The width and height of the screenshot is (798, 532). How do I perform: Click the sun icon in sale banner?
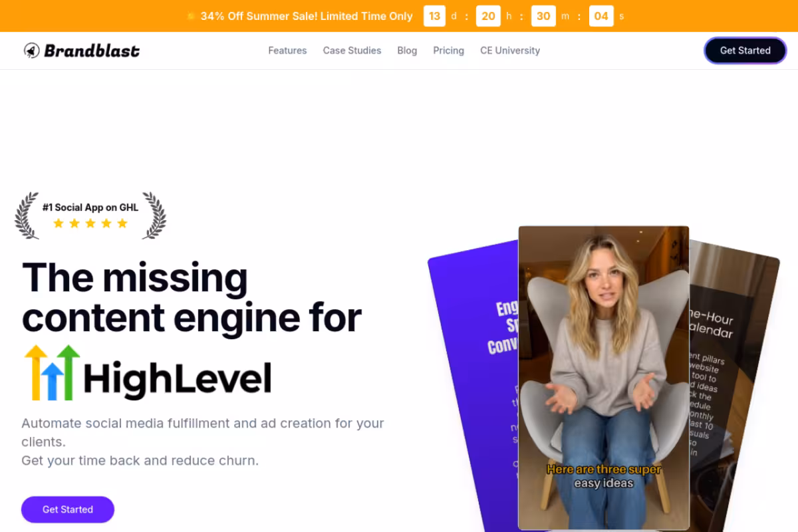pos(191,16)
